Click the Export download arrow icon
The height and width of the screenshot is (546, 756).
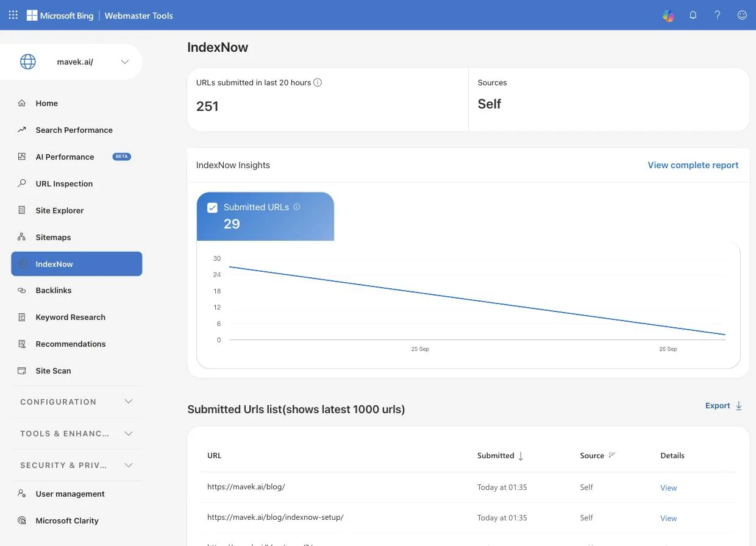click(x=738, y=406)
